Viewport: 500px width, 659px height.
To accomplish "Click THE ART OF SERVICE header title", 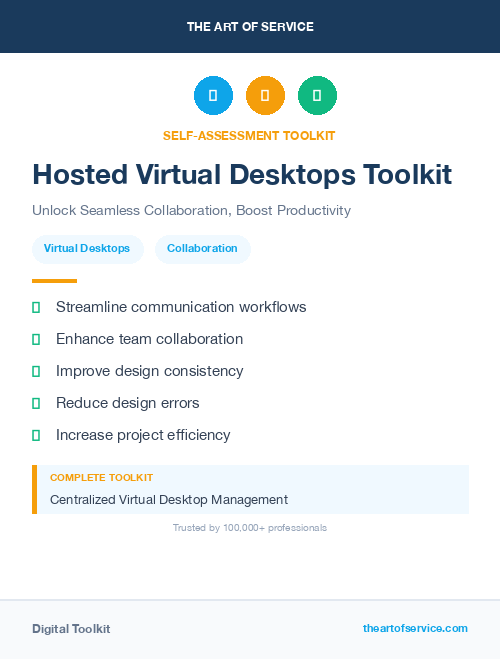I will click(x=250, y=27).
